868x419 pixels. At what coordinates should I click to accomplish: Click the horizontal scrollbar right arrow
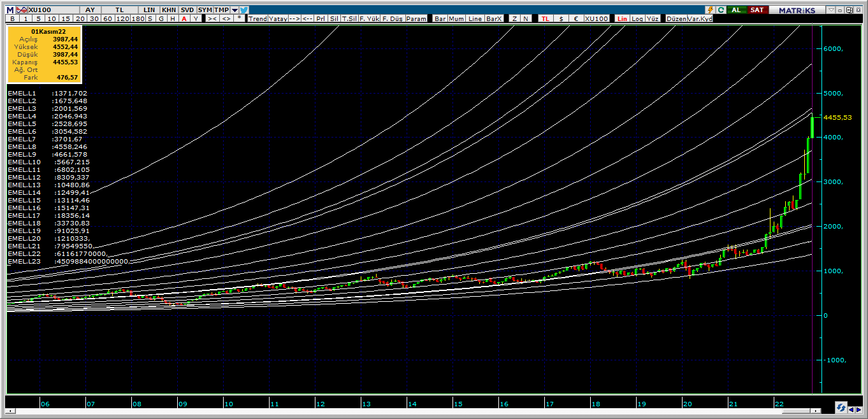[x=816, y=411]
